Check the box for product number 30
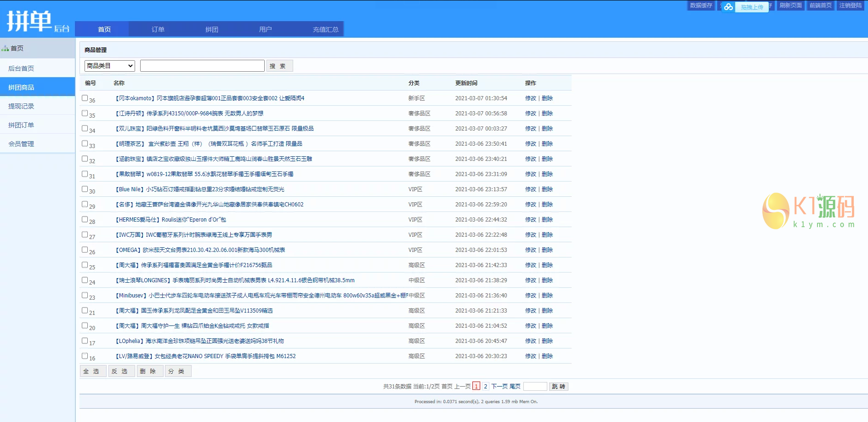The width and height of the screenshot is (868, 422). pos(85,189)
